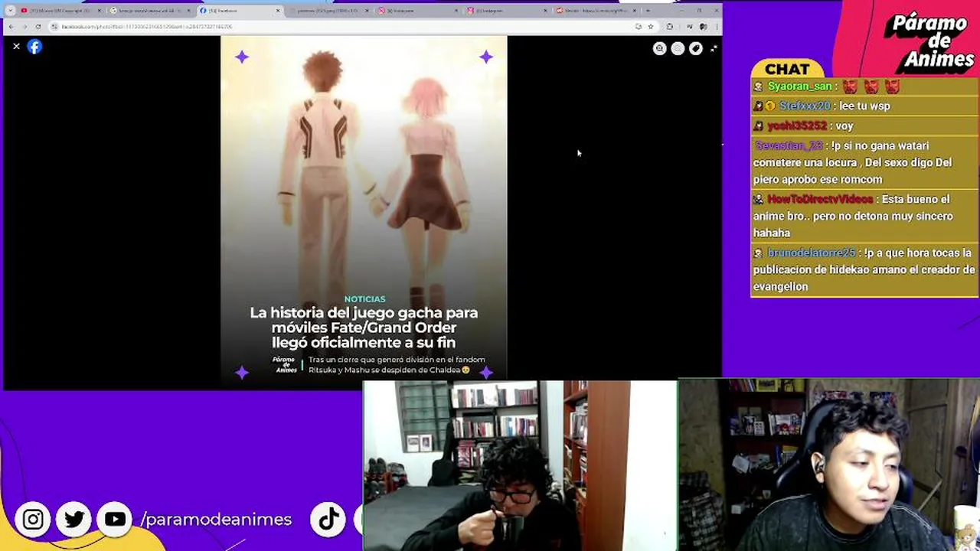Open a new browser tab

[648, 11]
